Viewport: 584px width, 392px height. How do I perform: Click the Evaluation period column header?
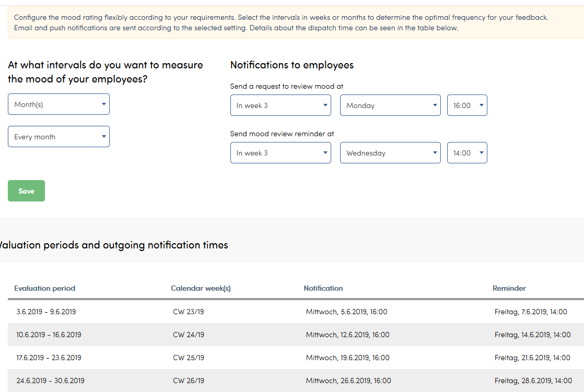(x=45, y=288)
